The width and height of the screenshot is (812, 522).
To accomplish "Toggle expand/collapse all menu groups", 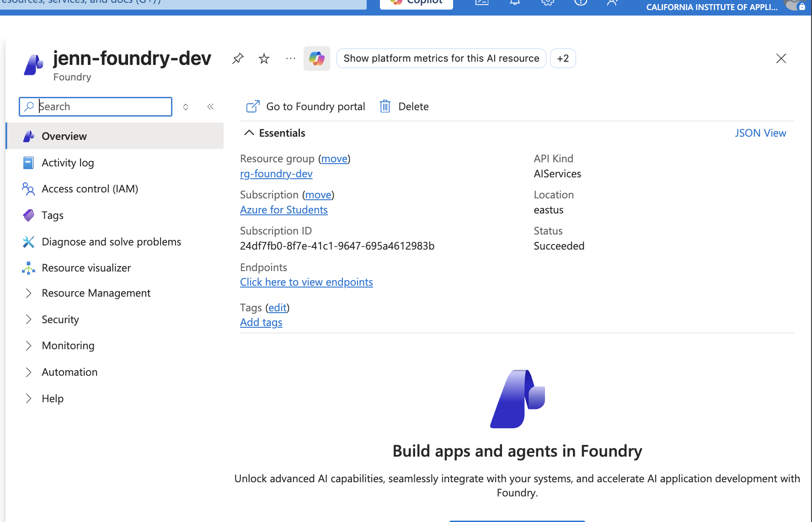I will (x=186, y=107).
